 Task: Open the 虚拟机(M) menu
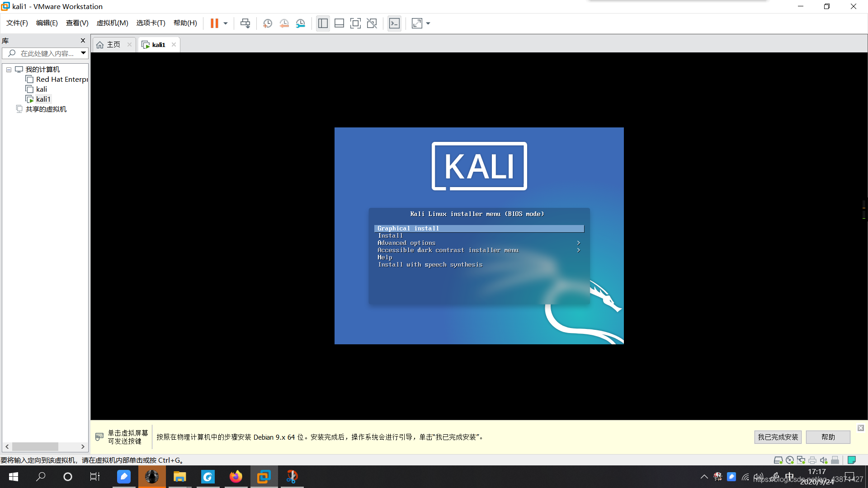tap(113, 23)
